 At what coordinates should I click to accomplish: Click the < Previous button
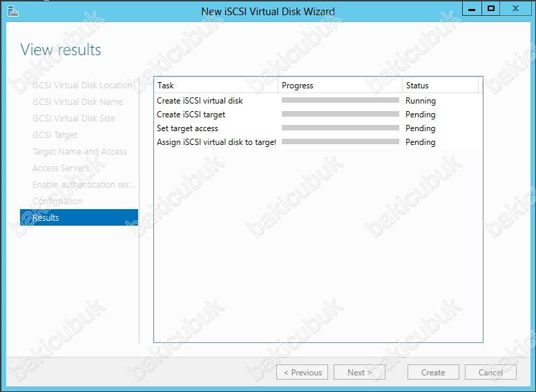point(302,372)
